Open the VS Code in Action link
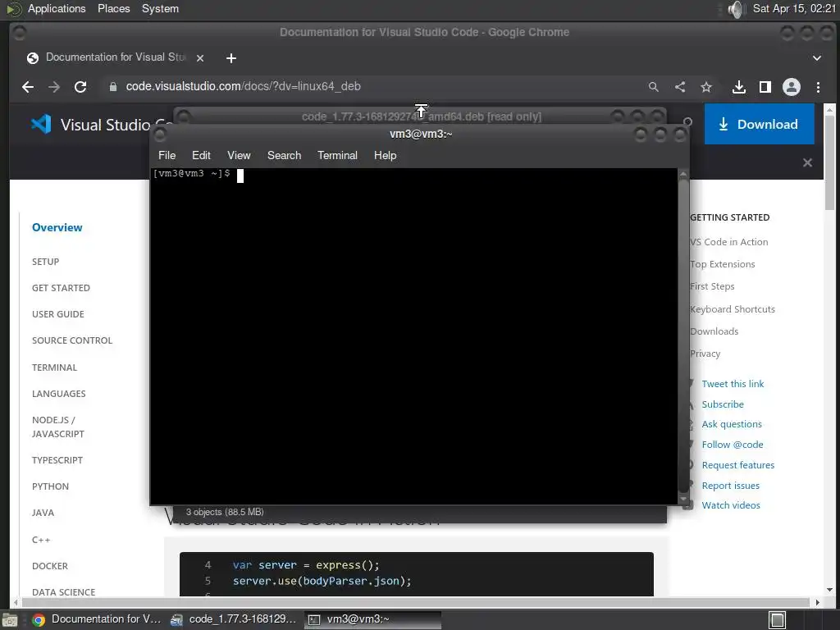The width and height of the screenshot is (840, 630). point(729,242)
